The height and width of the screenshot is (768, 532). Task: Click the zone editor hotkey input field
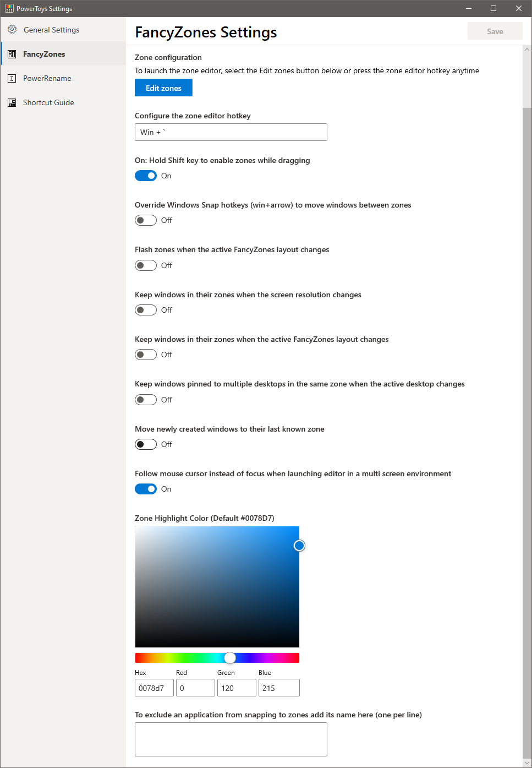click(231, 132)
